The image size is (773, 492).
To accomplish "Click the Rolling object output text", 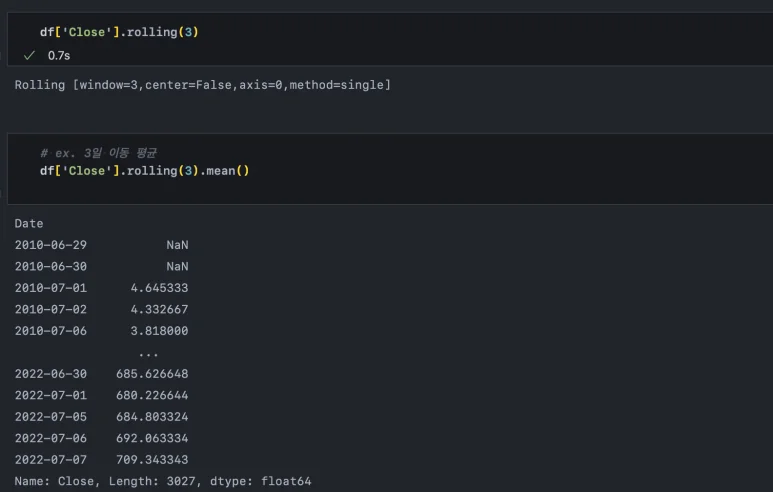I will coord(202,85).
